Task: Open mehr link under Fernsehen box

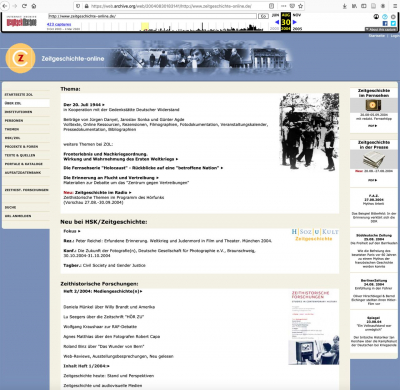Action: point(373,126)
